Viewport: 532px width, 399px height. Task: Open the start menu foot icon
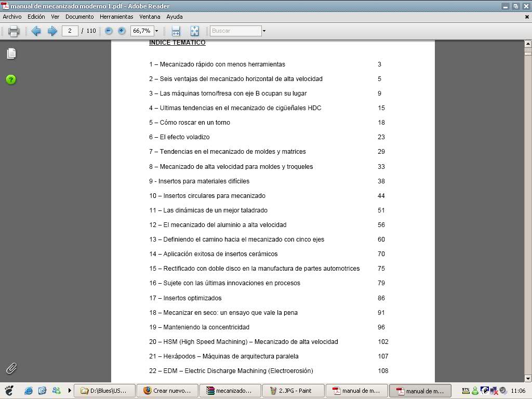(x=9, y=391)
